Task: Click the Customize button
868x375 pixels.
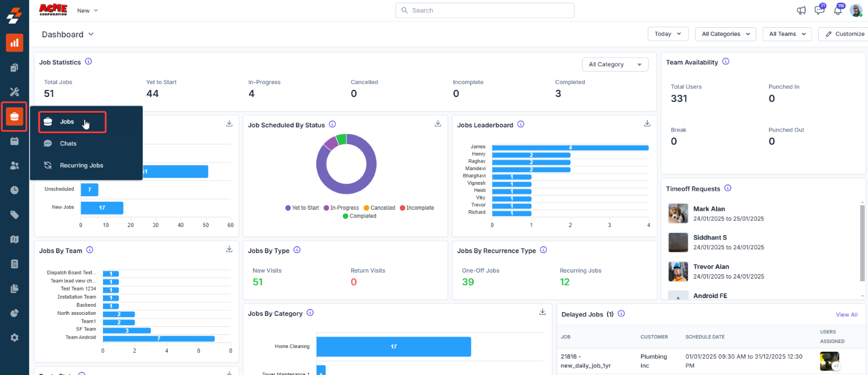Action: click(x=845, y=34)
